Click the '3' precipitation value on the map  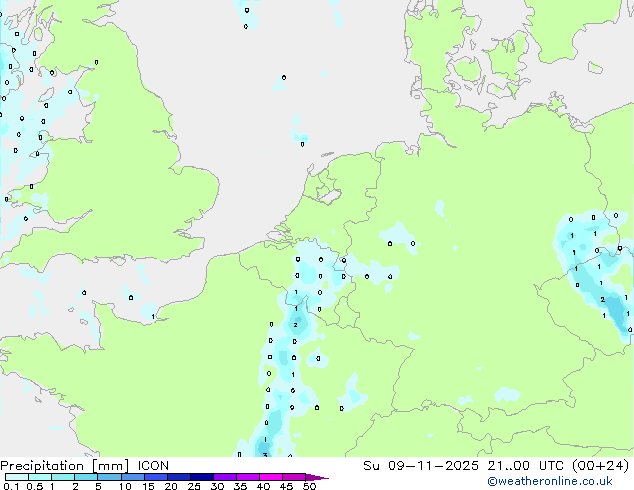pos(265,455)
